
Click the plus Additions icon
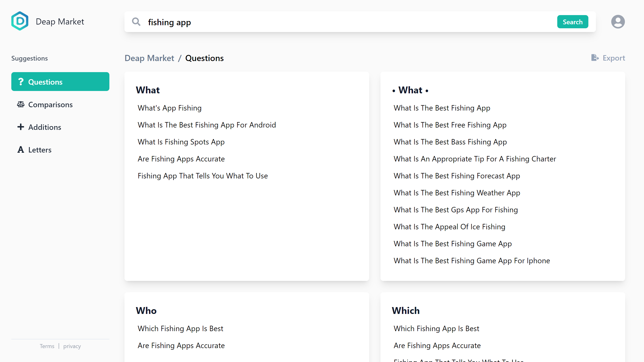pyautogui.click(x=21, y=127)
